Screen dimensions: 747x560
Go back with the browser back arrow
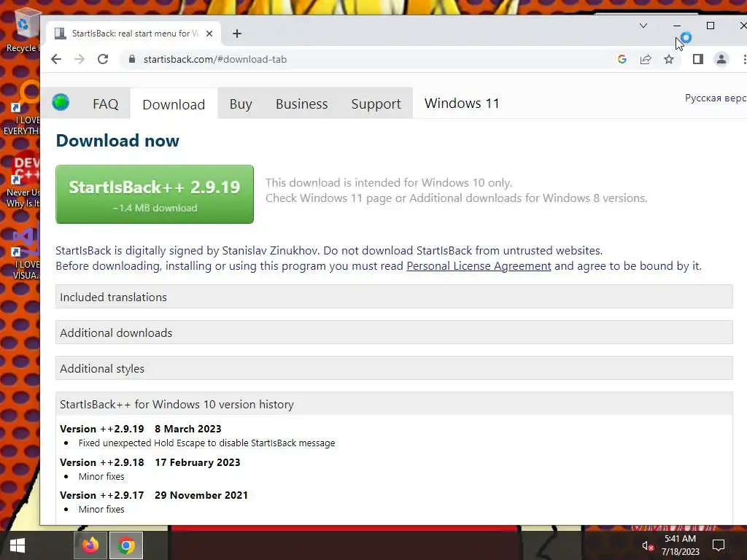(56, 59)
